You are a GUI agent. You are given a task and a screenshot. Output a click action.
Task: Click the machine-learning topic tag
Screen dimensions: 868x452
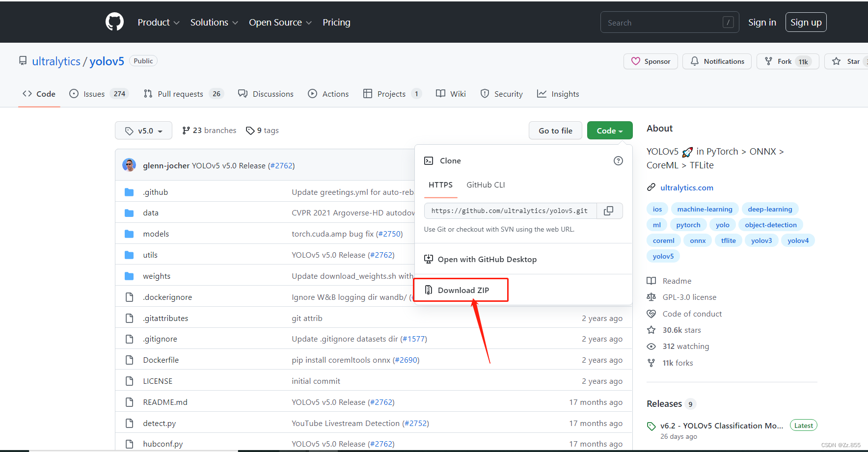click(705, 209)
